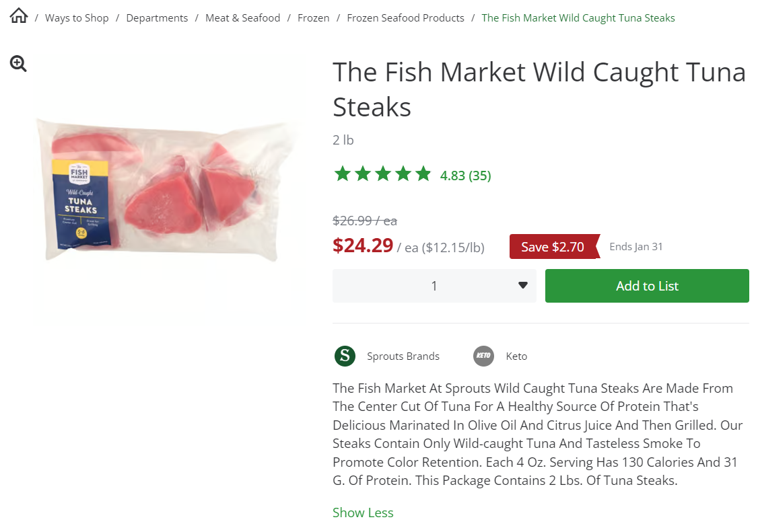Screen dimensions: 758x532
Task: Select the first rating star
Action: tap(343, 173)
